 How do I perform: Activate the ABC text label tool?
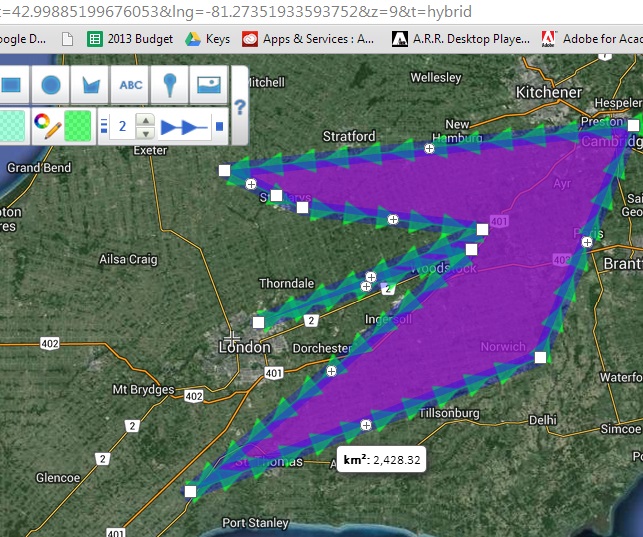pos(131,85)
